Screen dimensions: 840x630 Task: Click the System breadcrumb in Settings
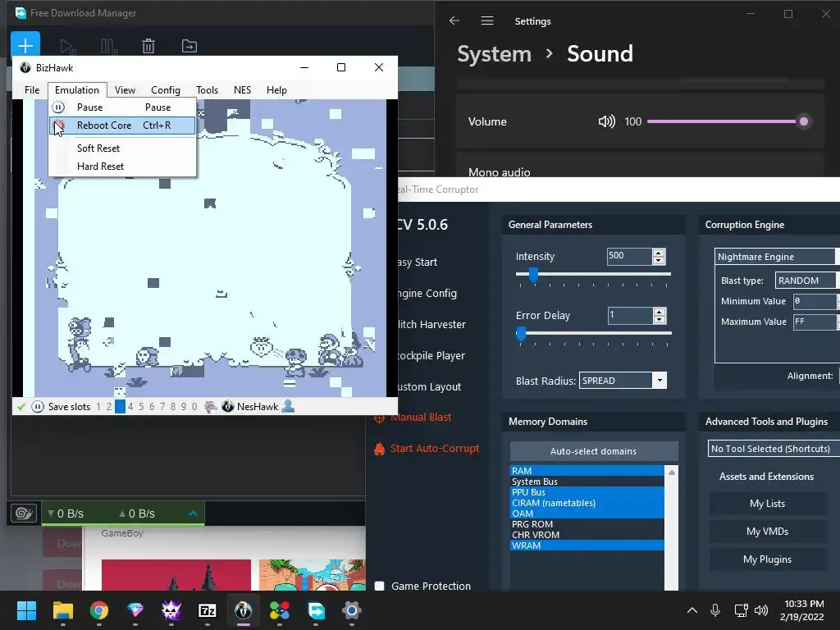click(x=494, y=54)
